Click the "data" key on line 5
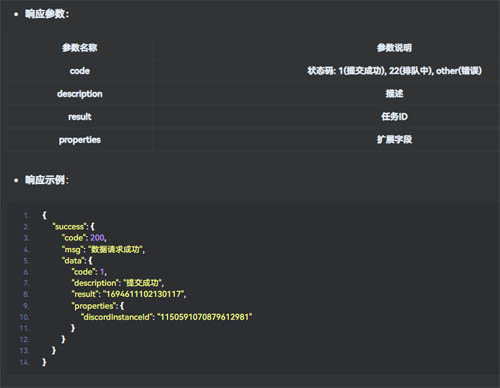 point(73,260)
